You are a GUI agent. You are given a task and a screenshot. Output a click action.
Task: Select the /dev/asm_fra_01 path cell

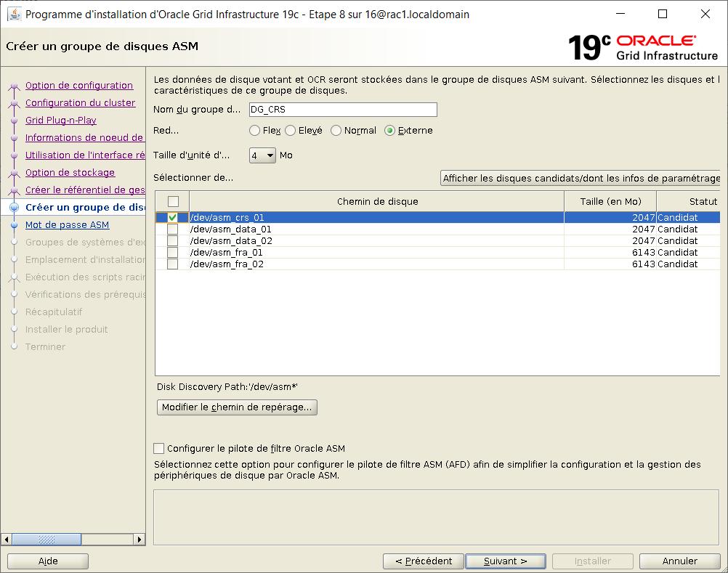(x=376, y=253)
